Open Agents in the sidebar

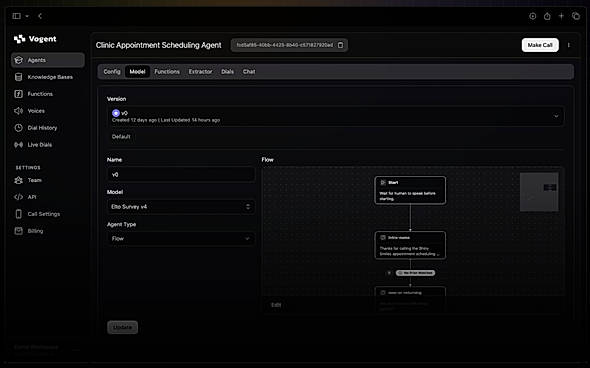pyautogui.click(x=48, y=60)
